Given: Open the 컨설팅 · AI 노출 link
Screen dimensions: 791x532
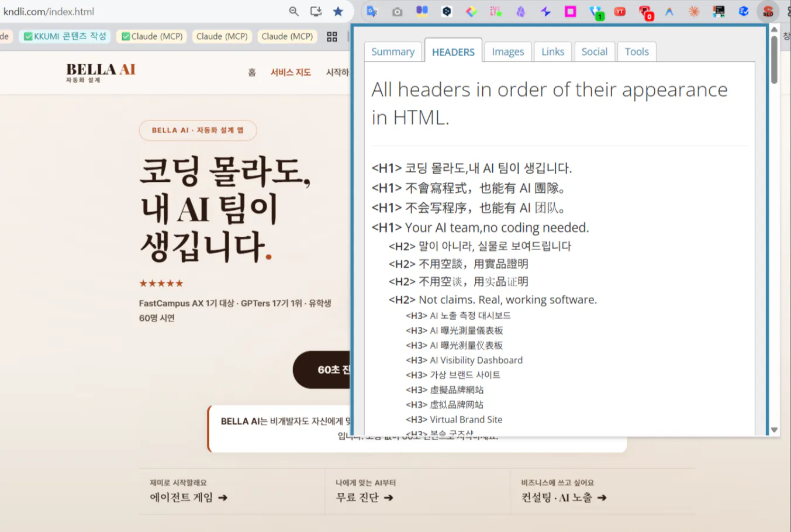Looking at the screenshot, I should pyautogui.click(x=564, y=498).
